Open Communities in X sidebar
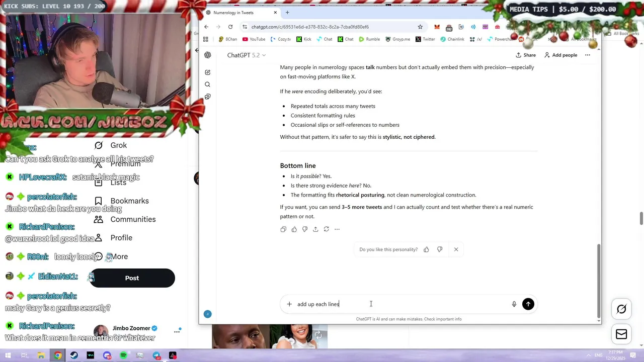The height and width of the screenshot is (362, 644). (125, 219)
